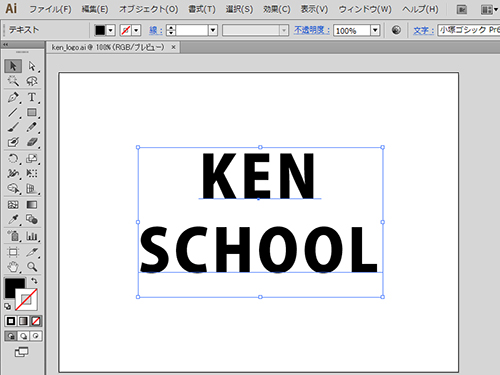Click the Change Screen Mode icon

point(22,352)
